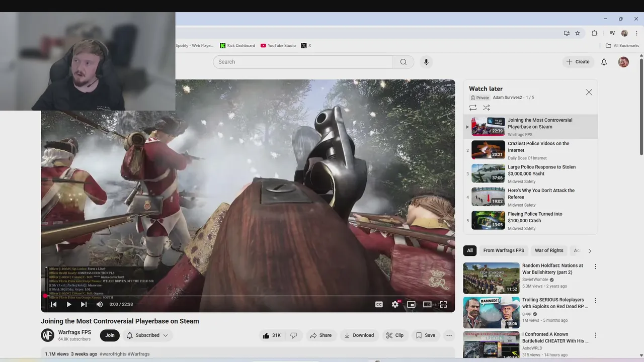Open video player settings gear

pos(395,304)
